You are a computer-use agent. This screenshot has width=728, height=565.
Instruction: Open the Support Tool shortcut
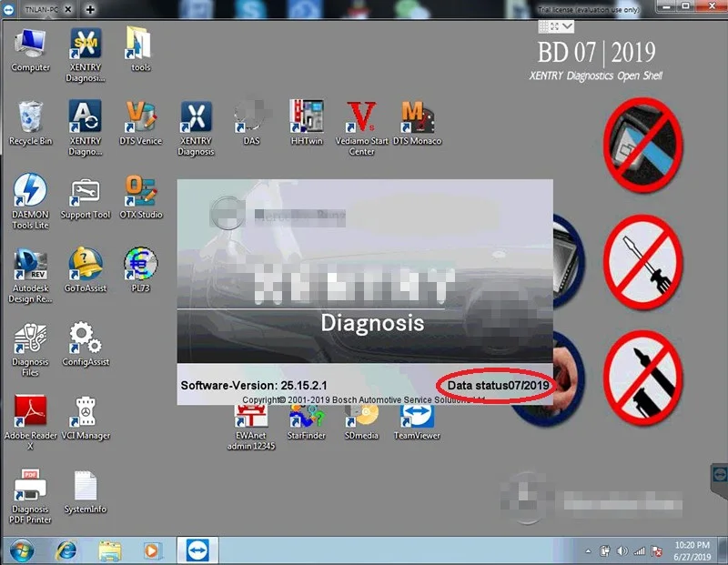coord(86,197)
